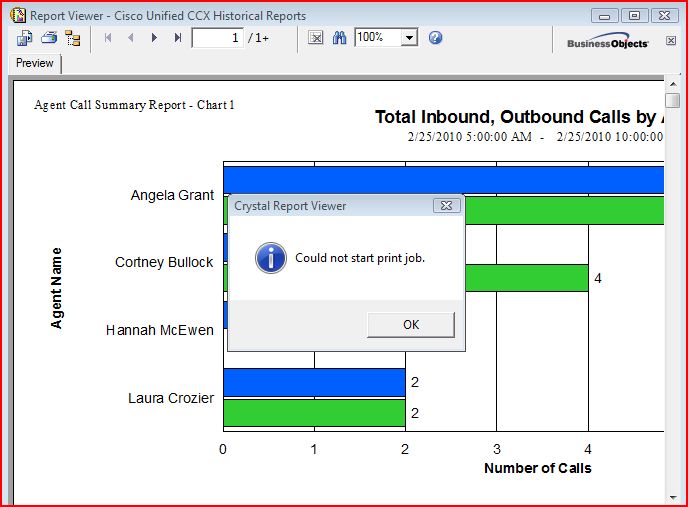Click the 'Agent Name' axis title
The image size is (688, 507).
[x=56, y=288]
